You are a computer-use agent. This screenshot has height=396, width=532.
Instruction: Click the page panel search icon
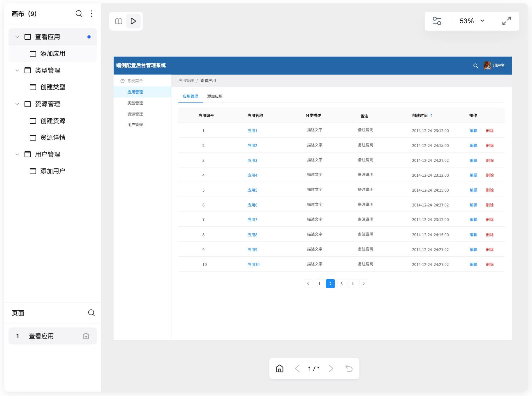(91, 313)
